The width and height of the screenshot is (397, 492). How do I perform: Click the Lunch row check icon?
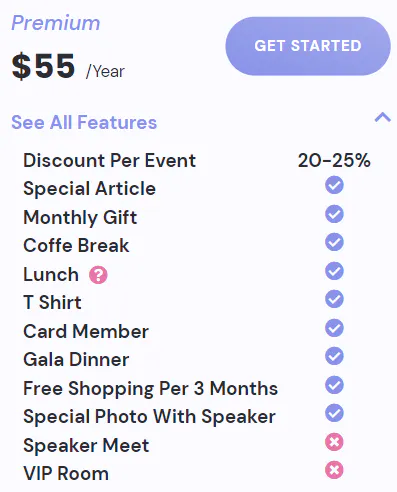[334, 271]
